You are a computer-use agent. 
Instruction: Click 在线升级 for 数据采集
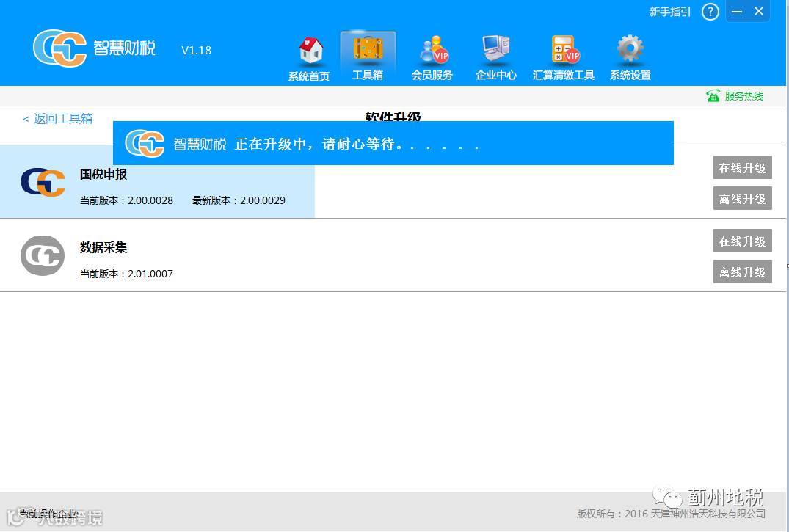[x=742, y=241]
